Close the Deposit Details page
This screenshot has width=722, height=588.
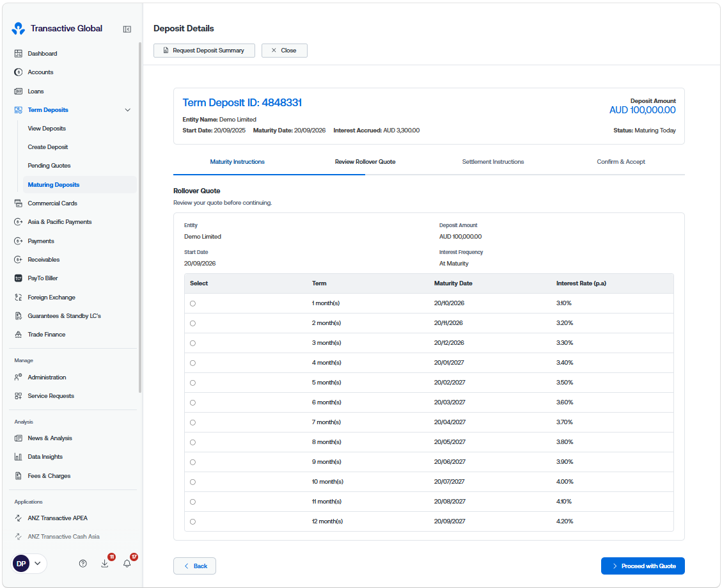(x=285, y=51)
